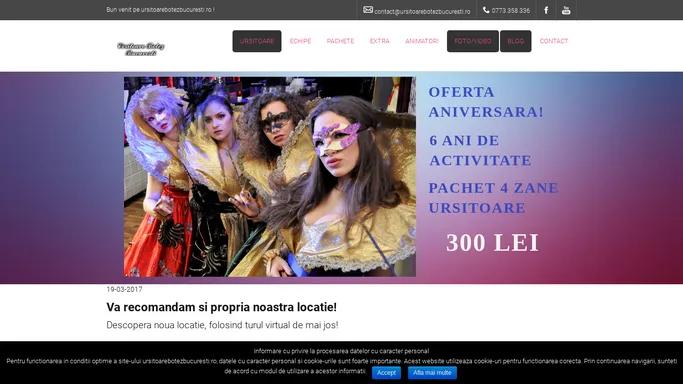683x384 pixels.
Task: Click the Ursitoare Botez Bucuresti logo
Action: click(x=141, y=49)
